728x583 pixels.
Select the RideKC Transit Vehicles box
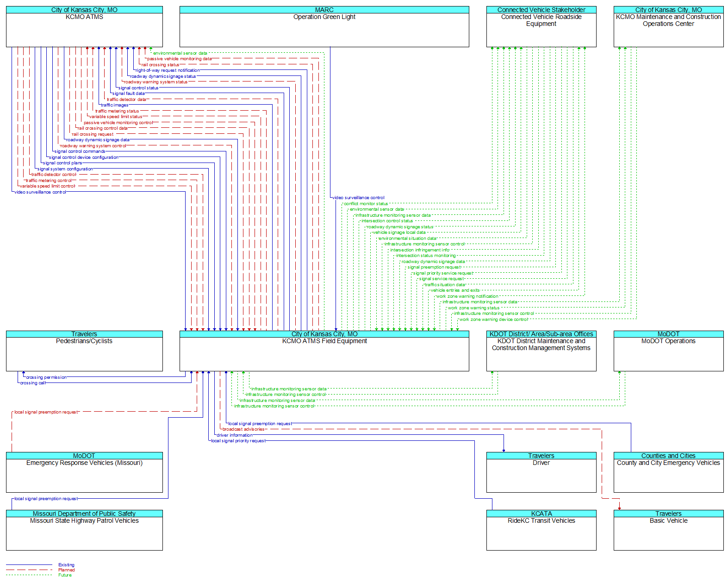coord(541,530)
